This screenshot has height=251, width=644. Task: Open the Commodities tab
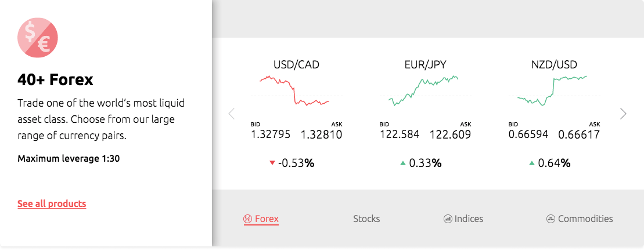pos(585,219)
